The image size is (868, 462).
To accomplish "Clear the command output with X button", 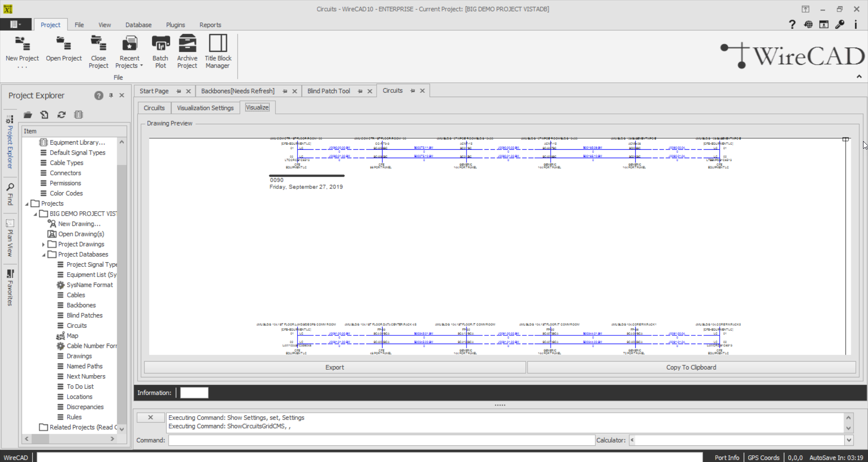I will coord(151,418).
